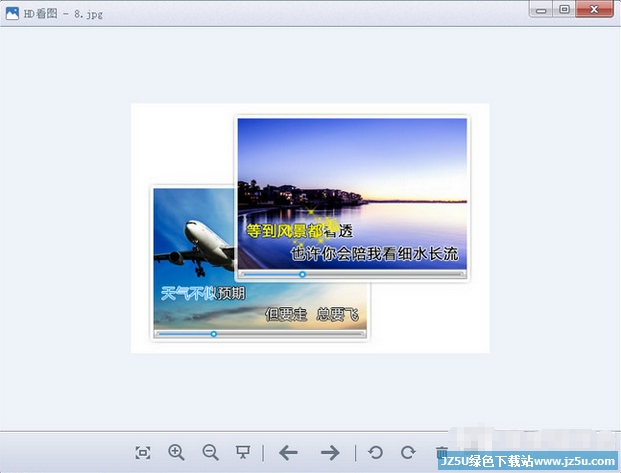The width and height of the screenshot is (621, 473).
Task: Start slideshow with the presentation screen icon
Action: pyautogui.click(x=243, y=452)
